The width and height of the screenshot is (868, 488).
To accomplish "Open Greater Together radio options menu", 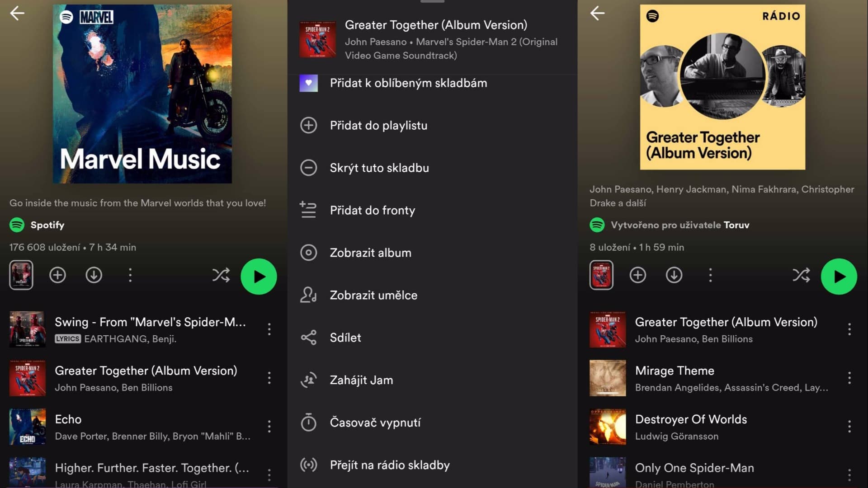I will point(710,275).
